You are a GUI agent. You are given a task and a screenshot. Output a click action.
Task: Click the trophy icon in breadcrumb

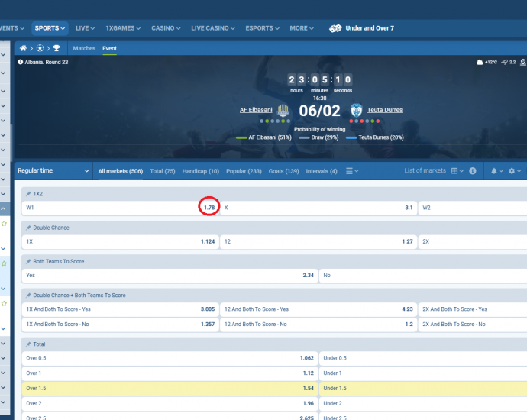pos(57,48)
